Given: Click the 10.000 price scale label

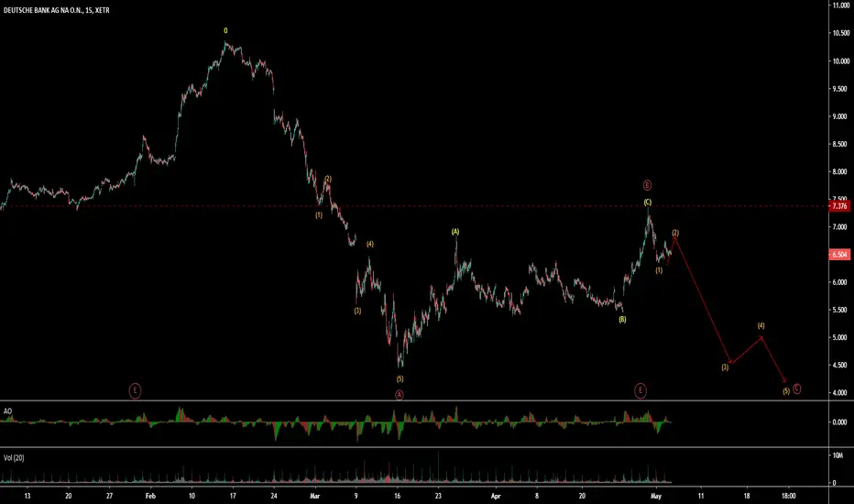Looking at the screenshot, I should 841,61.
